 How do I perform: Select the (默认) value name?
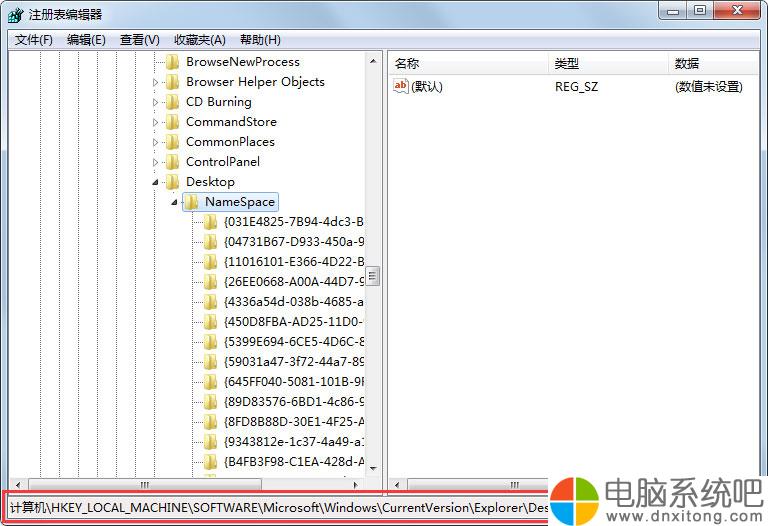427,87
